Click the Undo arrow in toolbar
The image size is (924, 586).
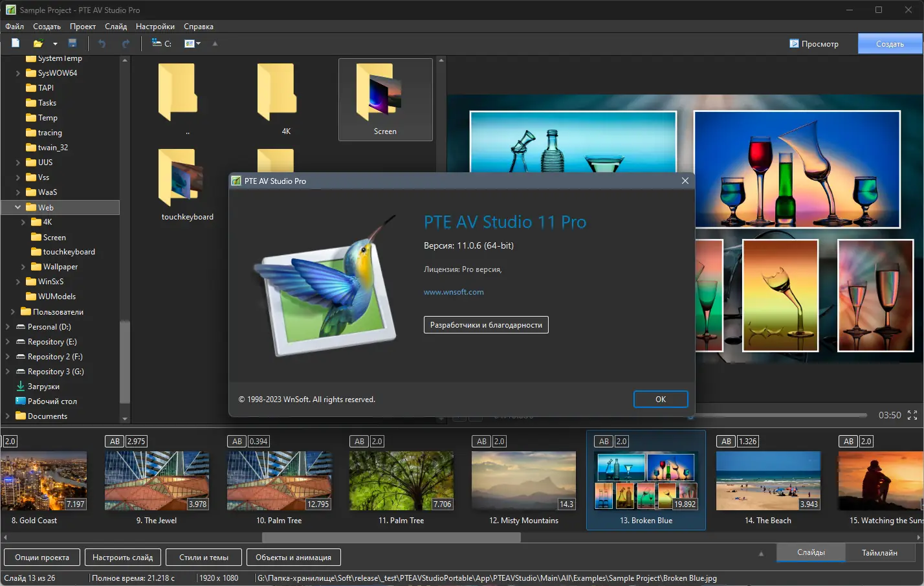tap(102, 43)
